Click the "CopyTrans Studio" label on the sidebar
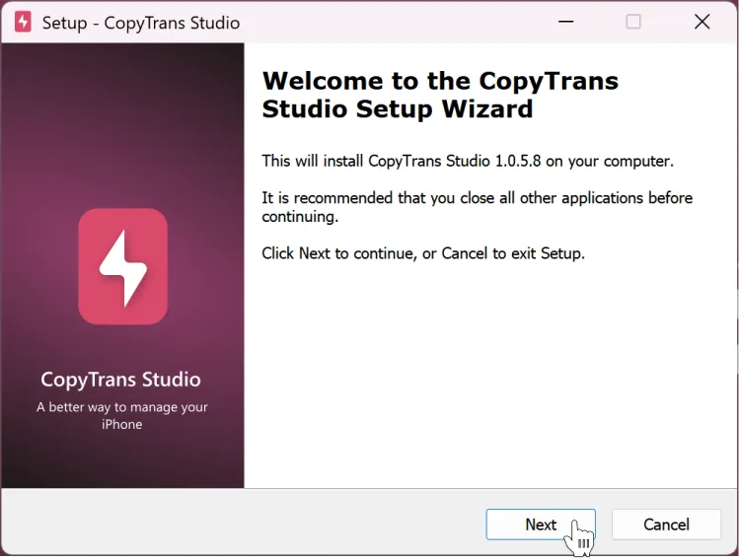This screenshot has width=739, height=560. [120, 380]
